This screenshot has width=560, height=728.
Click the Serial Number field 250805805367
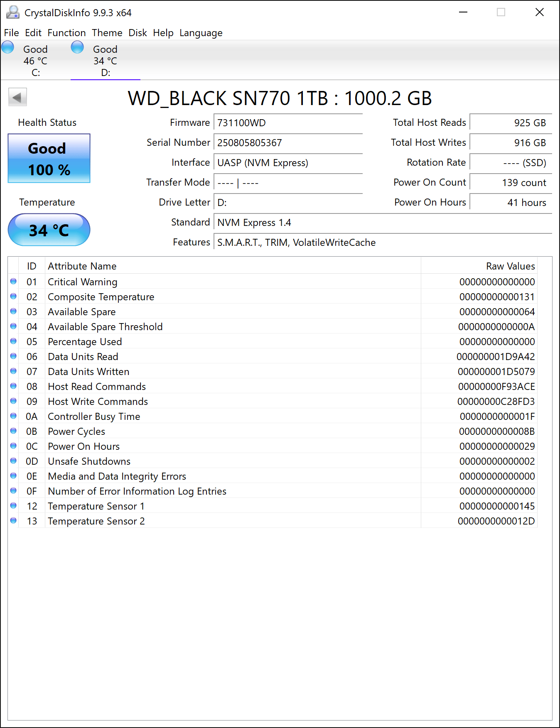point(288,143)
